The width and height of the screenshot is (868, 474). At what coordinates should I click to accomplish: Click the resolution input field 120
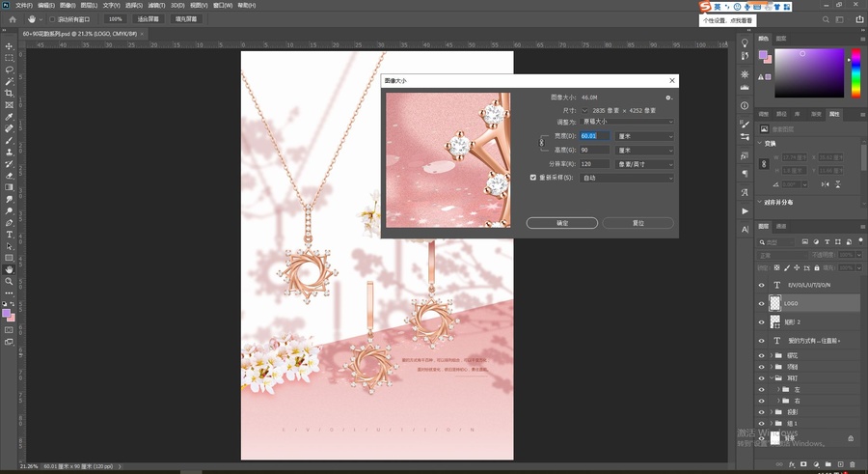click(x=594, y=164)
